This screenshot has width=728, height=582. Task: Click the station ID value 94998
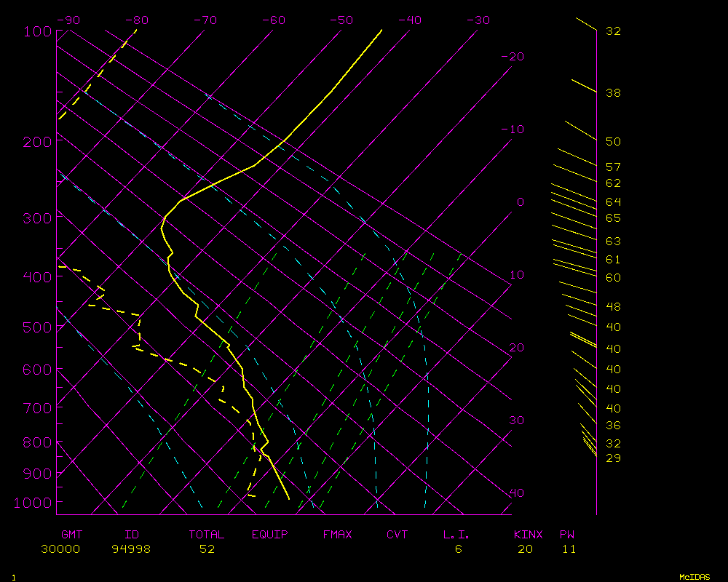(x=131, y=549)
